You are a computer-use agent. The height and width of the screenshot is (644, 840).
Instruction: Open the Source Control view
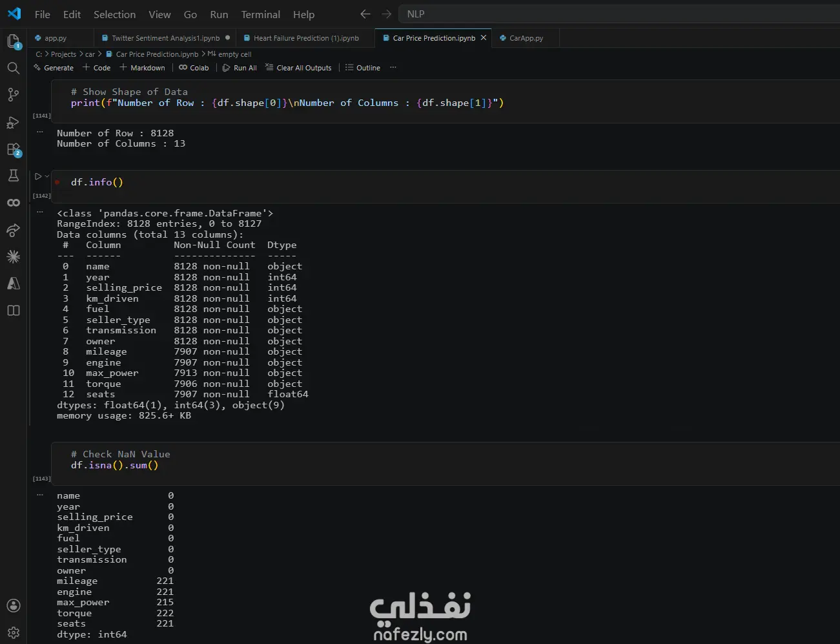(13, 95)
